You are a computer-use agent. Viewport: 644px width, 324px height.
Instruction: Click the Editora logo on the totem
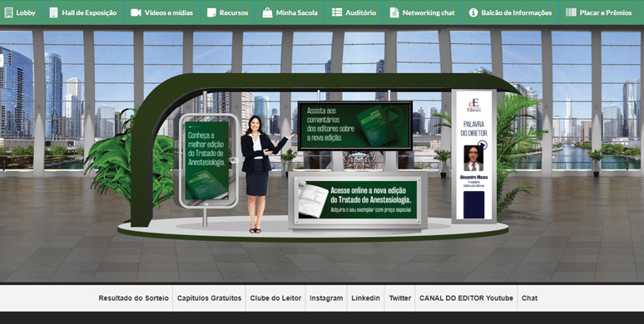[x=473, y=106]
